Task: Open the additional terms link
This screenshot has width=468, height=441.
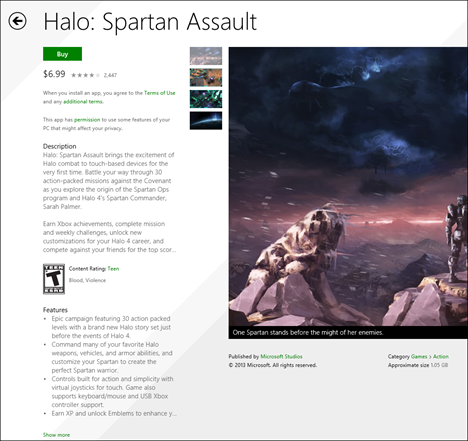Action: pos(83,102)
